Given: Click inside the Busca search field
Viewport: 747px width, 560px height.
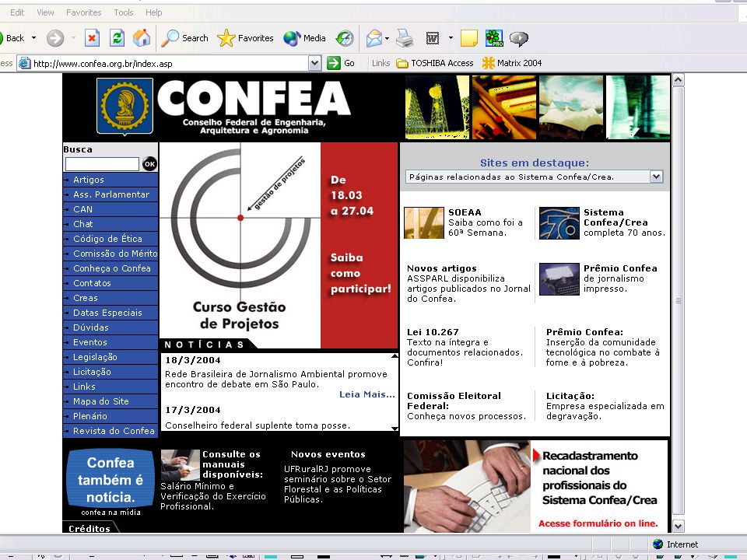Looking at the screenshot, I should [x=102, y=164].
